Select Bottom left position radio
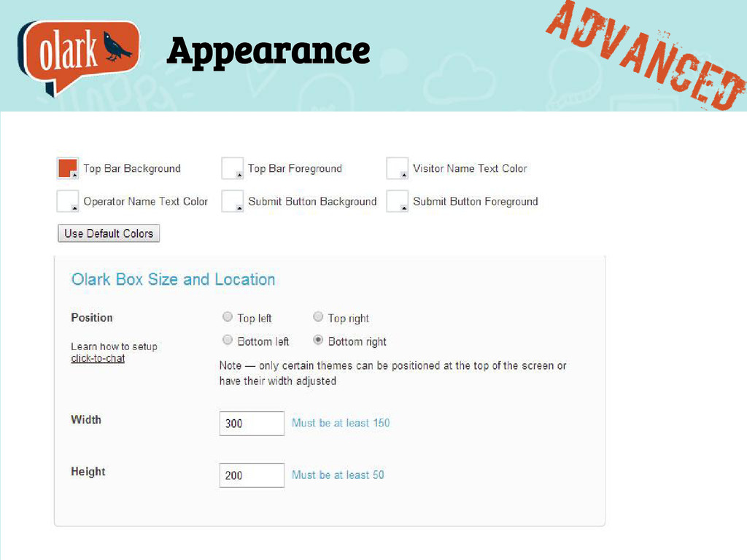Viewport: 747px width, 560px height. click(x=228, y=340)
